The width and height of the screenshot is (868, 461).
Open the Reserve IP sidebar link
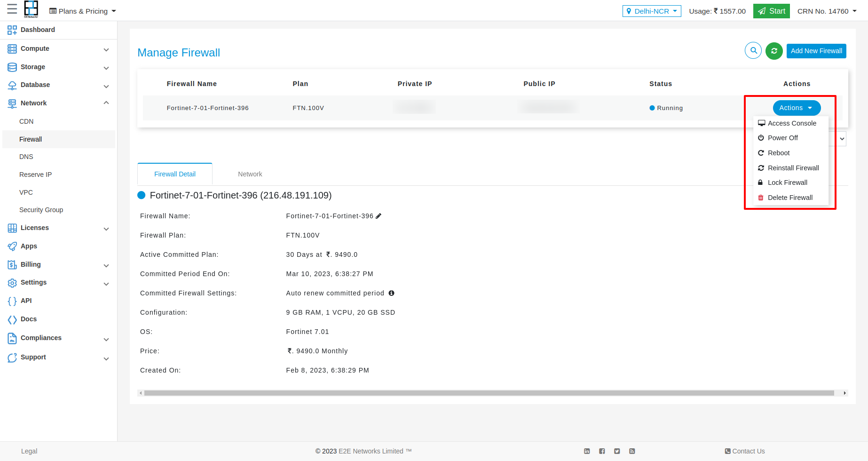tap(36, 175)
